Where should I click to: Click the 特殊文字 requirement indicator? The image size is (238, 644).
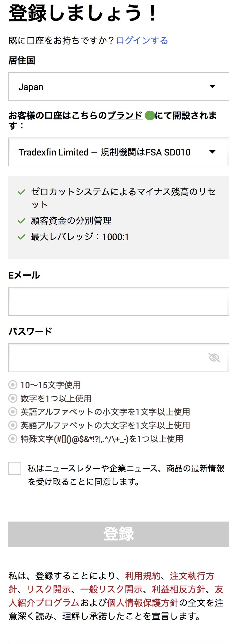tap(13, 439)
